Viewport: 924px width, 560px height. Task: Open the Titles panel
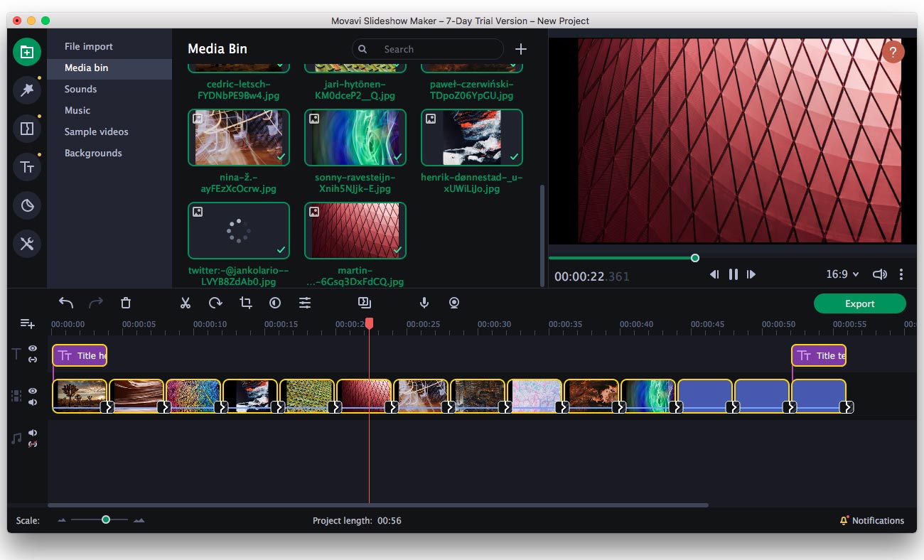(27, 167)
